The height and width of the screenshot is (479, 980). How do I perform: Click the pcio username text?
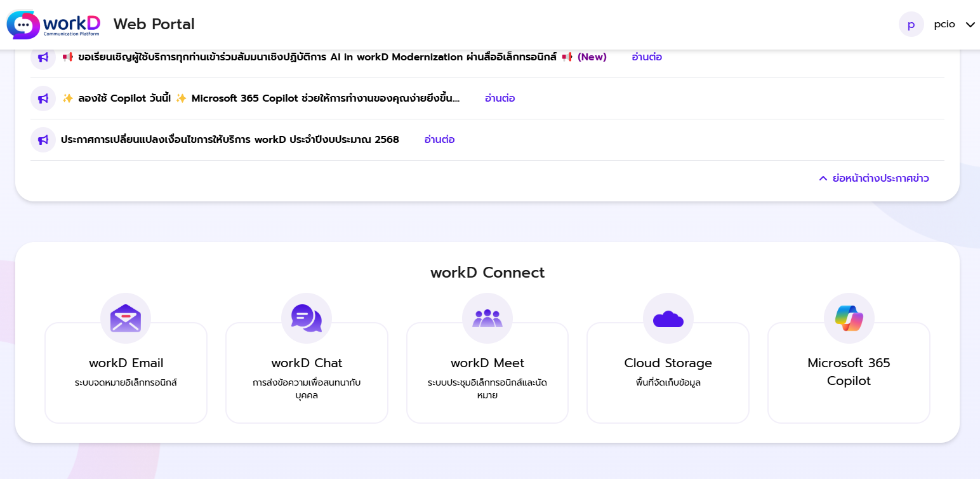pyautogui.click(x=944, y=25)
